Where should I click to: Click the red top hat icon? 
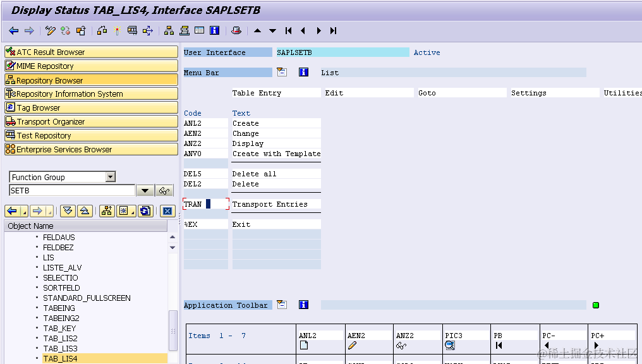point(236,31)
